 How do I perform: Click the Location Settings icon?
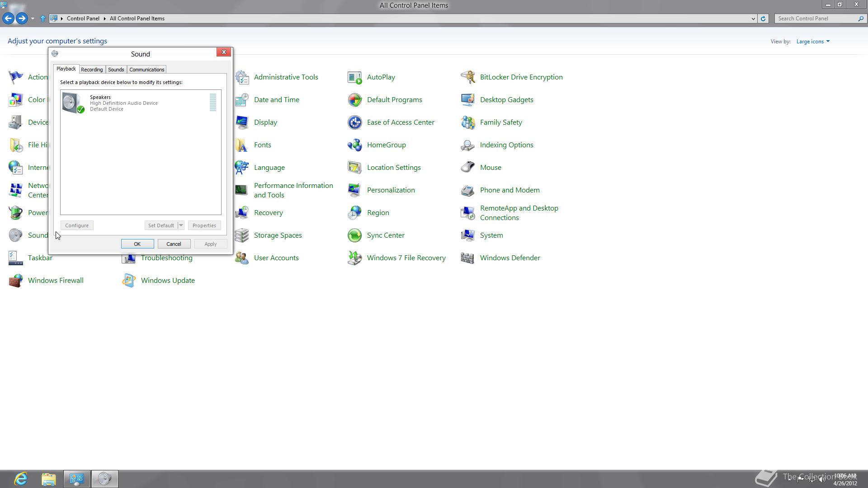[355, 168]
